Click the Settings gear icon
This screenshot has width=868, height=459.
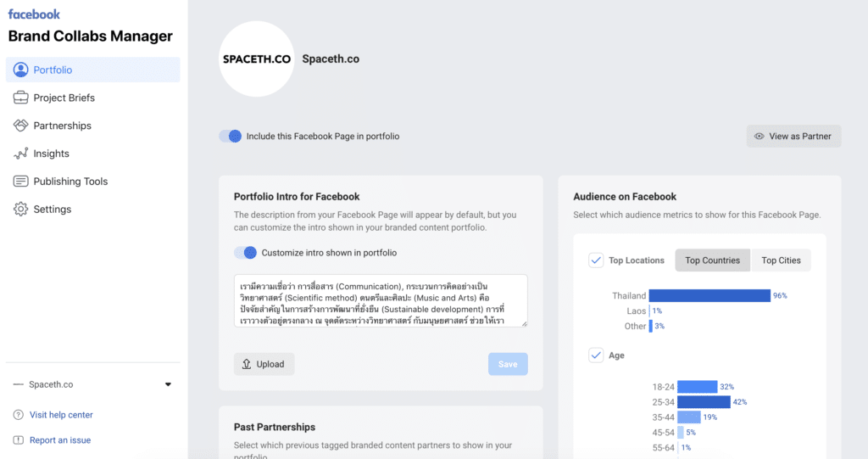[20, 210]
